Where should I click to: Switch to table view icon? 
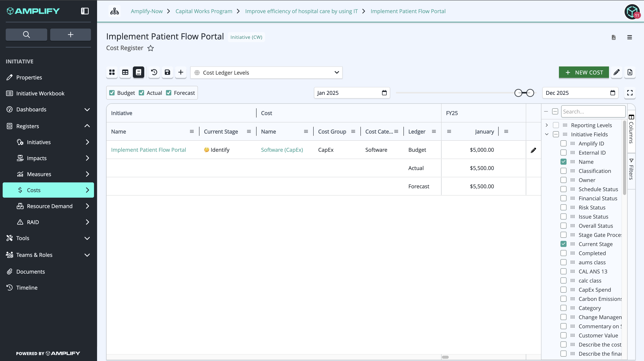[125, 72]
